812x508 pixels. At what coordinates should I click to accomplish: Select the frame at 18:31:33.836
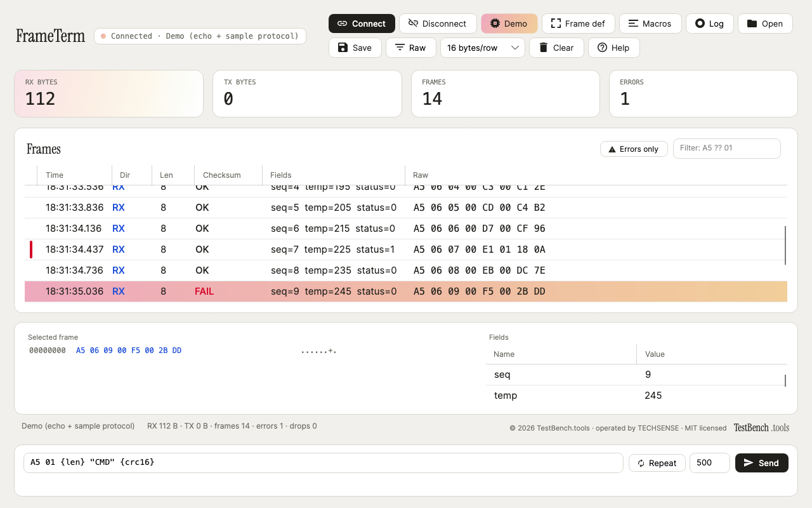(x=406, y=208)
